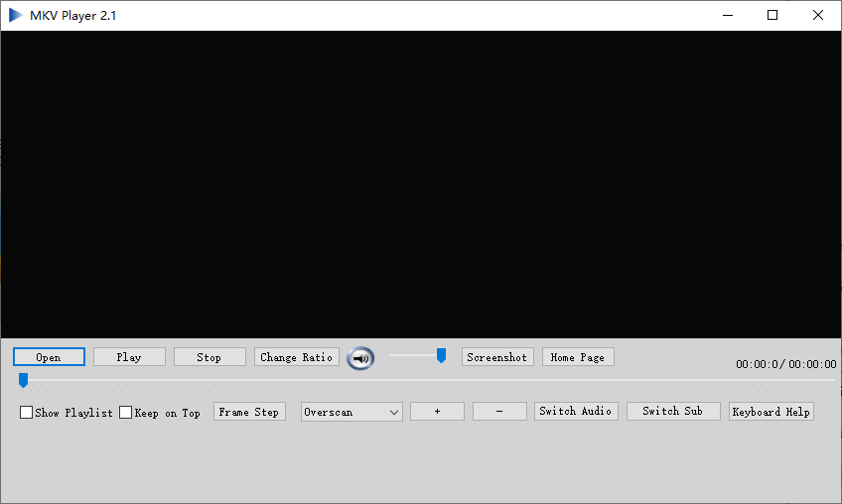Minimize the MKV Player window
The height and width of the screenshot is (504, 842).
[x=728, y=15]
